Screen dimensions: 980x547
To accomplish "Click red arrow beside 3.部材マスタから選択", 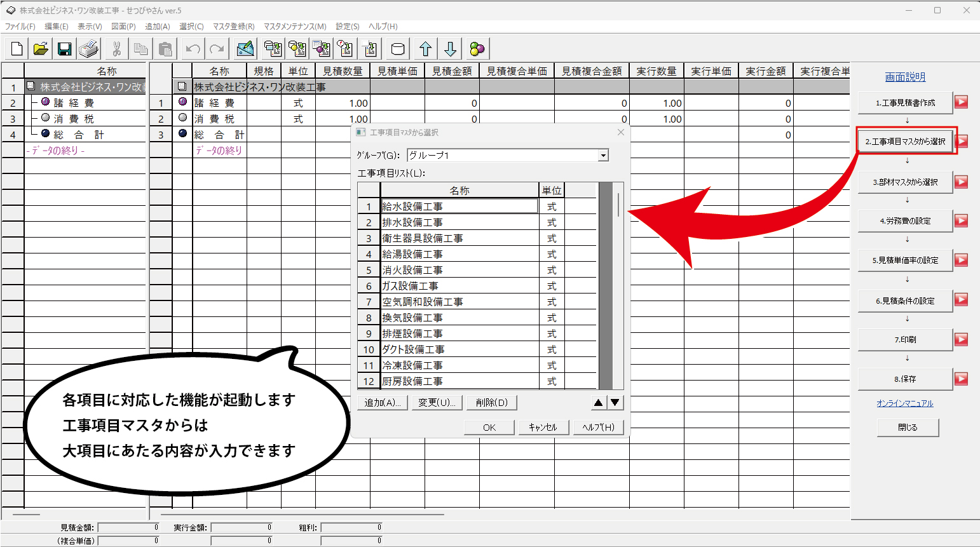I will (x=961, y=182).
